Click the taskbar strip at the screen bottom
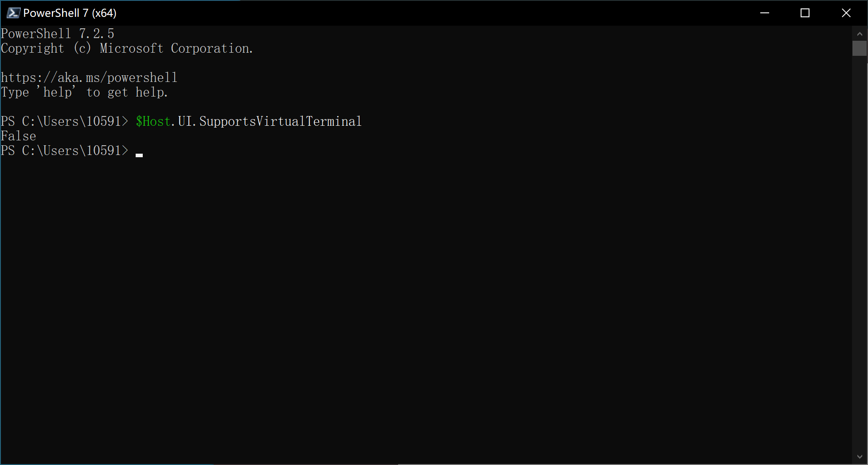This screenshot has height=465, width=868. point(434,463)
